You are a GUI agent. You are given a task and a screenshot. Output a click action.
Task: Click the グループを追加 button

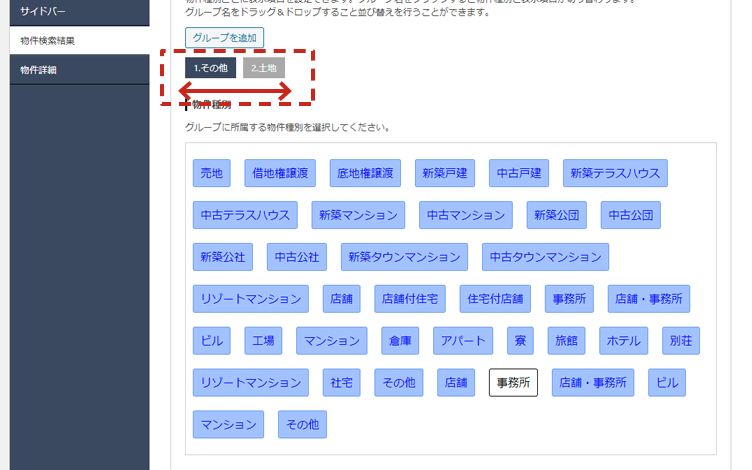click(x=223, y=38)
